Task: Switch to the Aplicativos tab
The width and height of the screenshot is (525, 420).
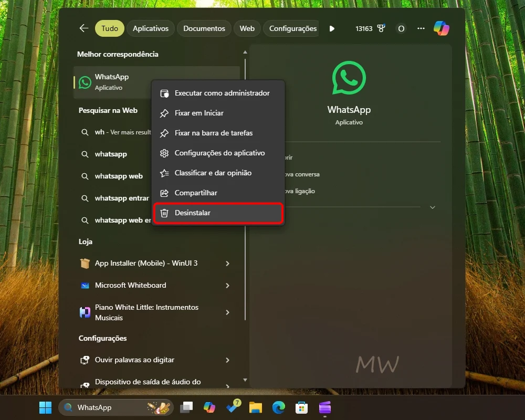Action: (x=151, y=28)
